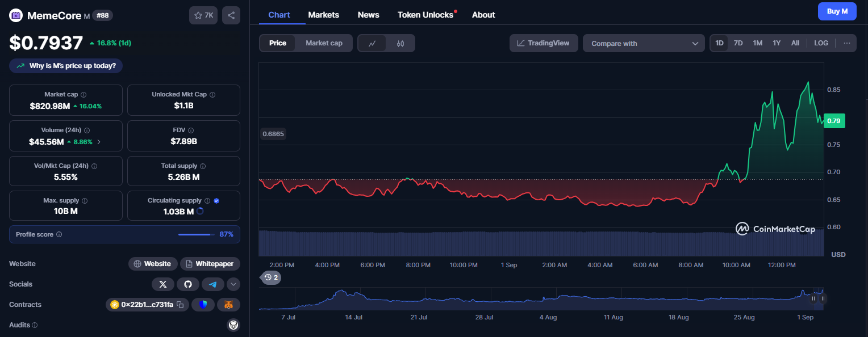Click the Total supply info icon
Viewport: 868px width, 337px height.
coord(203,166)
